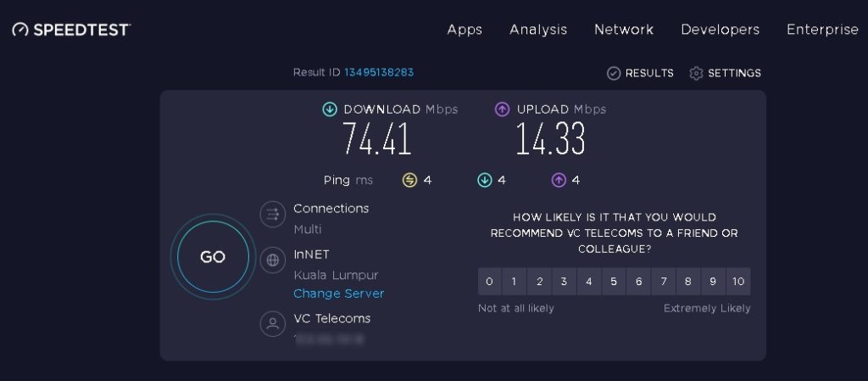Click the Speedtest gauge logo icon

tap(20, 30)
